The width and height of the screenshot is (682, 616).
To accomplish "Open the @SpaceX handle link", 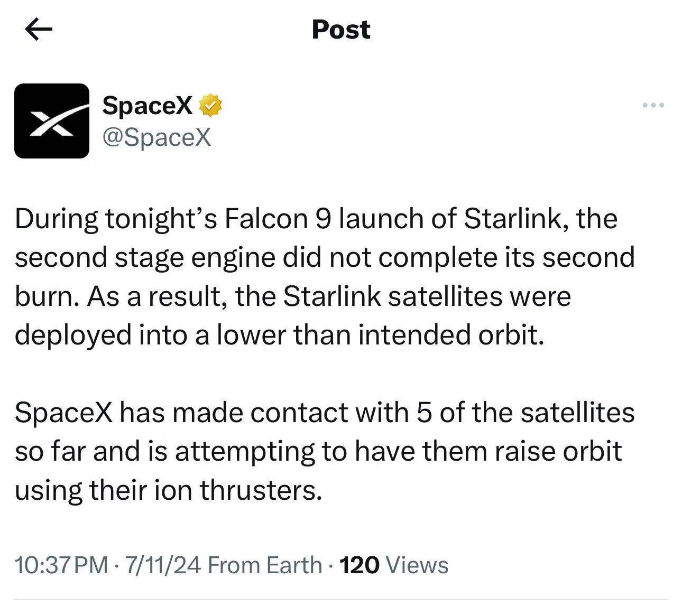I will [x=156, y=137].
